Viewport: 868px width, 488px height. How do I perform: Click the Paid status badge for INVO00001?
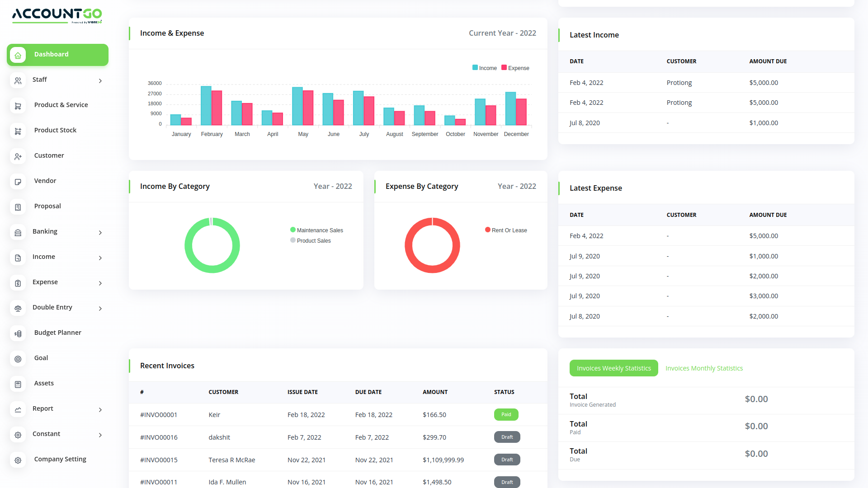pos(506,414)
